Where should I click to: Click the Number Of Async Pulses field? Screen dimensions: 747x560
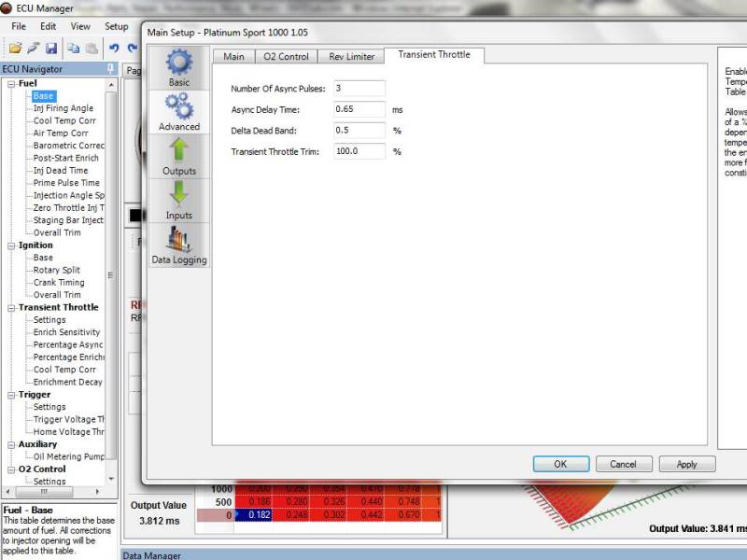(x=359, y=88)
